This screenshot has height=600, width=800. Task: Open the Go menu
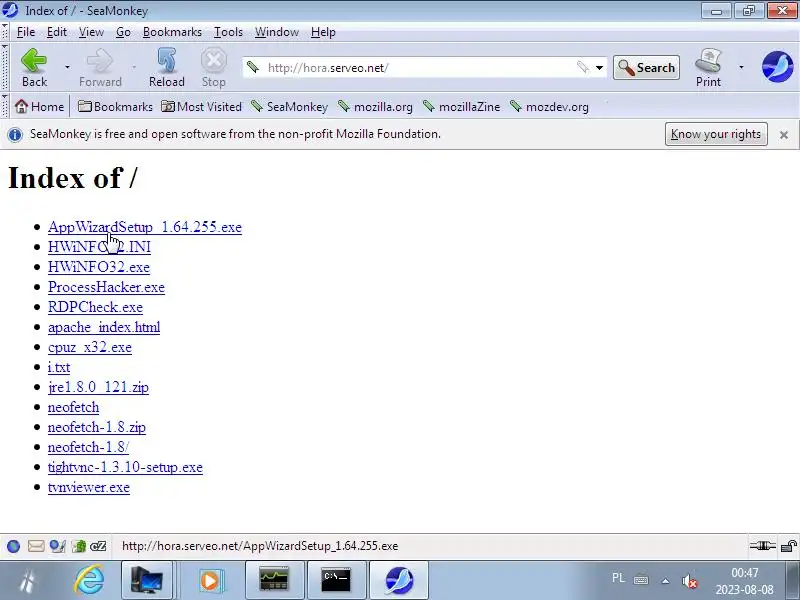tap(123, 32)
